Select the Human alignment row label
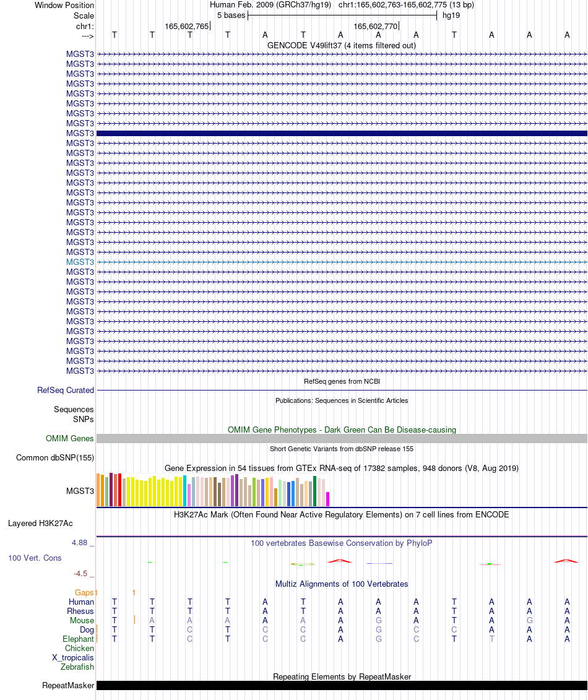This screenshot has width=588, height=700. (x=81, y=602)
